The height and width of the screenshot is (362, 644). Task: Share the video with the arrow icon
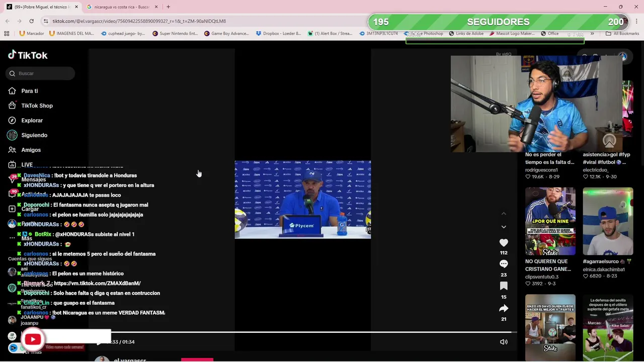[504, 308]
